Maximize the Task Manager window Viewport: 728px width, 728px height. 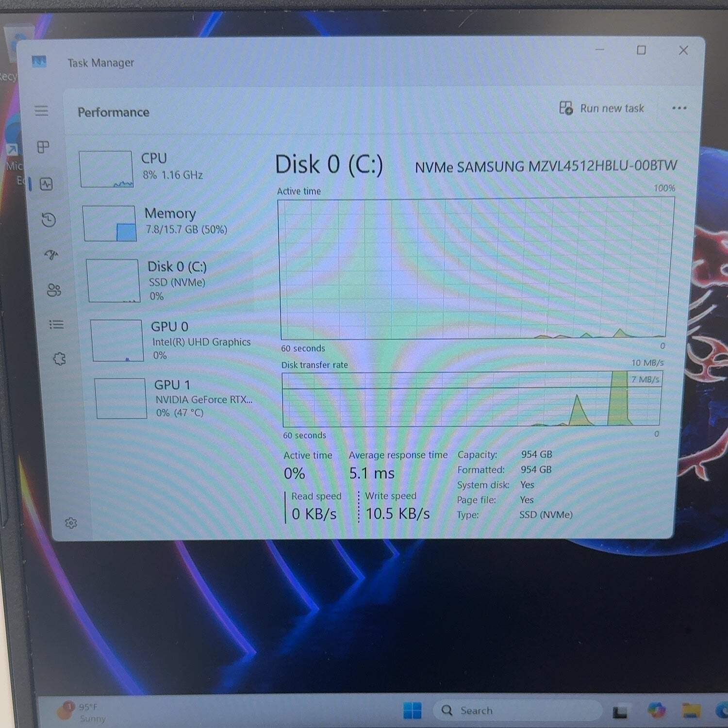point(641,50)
